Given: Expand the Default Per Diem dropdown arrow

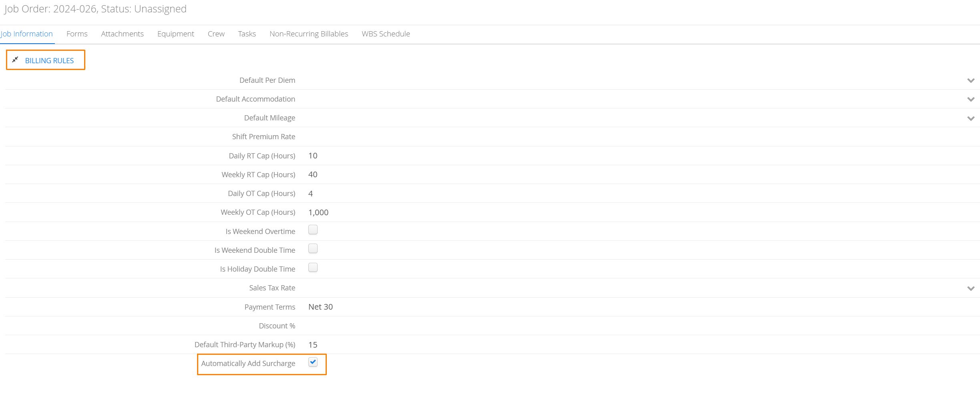Looking at the screenshot, I should click(x=971, y=80).
